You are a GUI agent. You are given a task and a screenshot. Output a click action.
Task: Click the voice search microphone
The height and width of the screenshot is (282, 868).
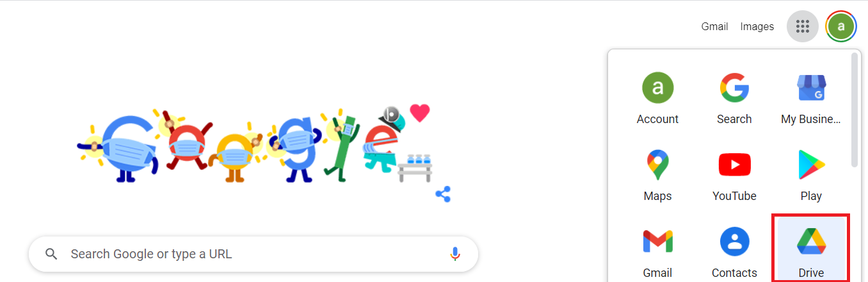click(455, 254)
